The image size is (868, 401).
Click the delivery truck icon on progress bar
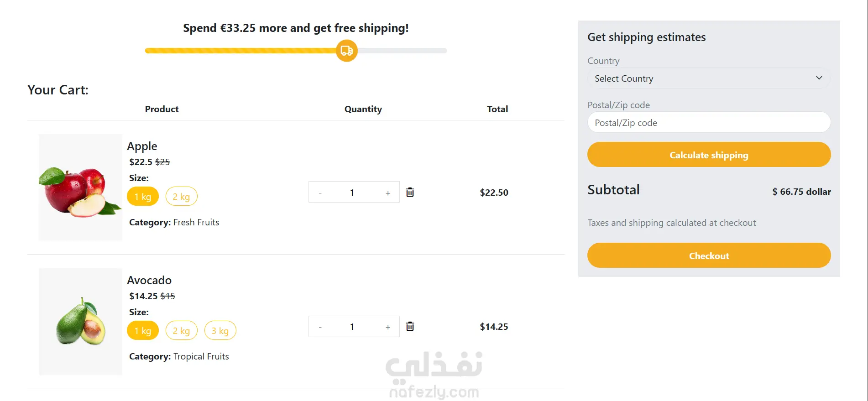tap(347, 51)
